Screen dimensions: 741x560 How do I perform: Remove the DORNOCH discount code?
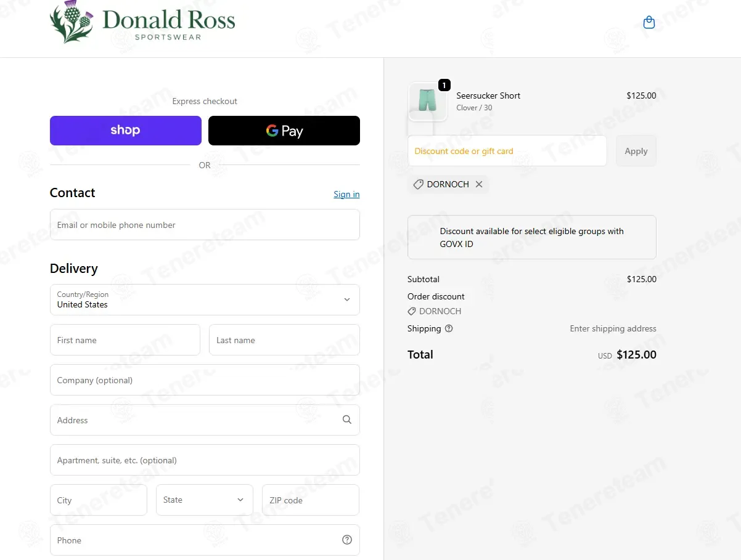479,184
